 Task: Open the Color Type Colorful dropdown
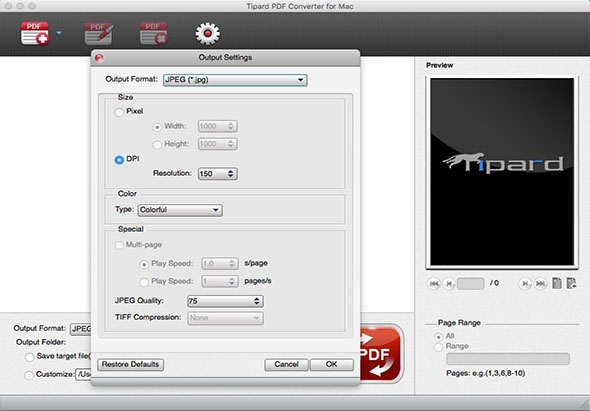[180, 210]
